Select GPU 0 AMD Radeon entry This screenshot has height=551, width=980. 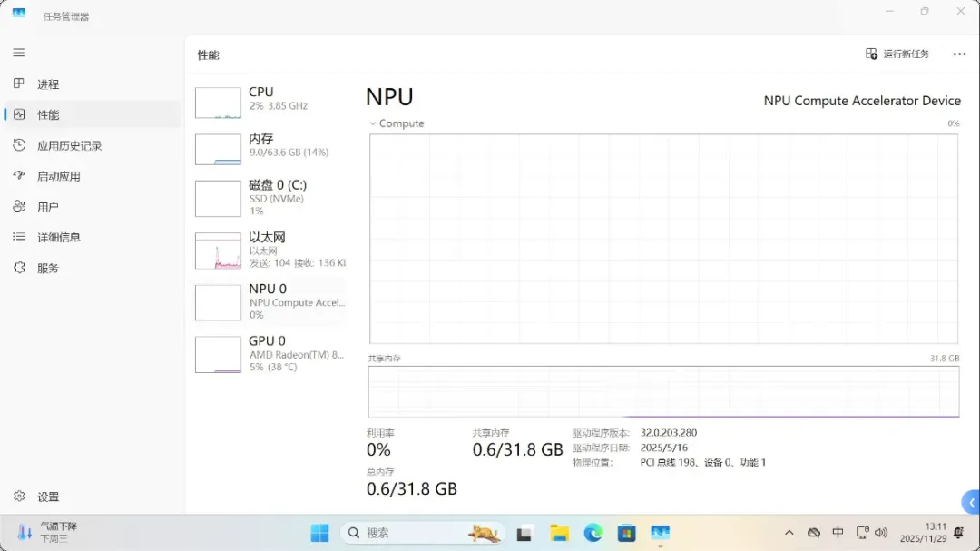point(270,354)
